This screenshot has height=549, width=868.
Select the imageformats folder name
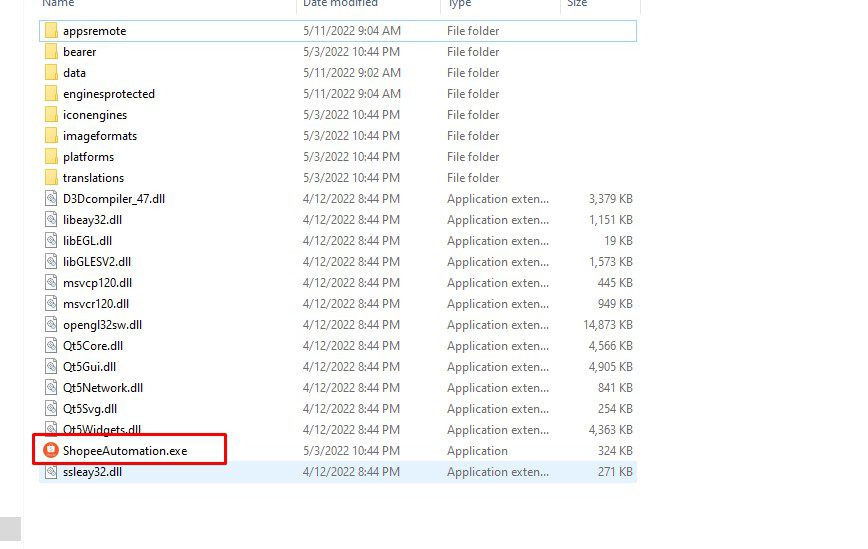(x=100, y=136)
